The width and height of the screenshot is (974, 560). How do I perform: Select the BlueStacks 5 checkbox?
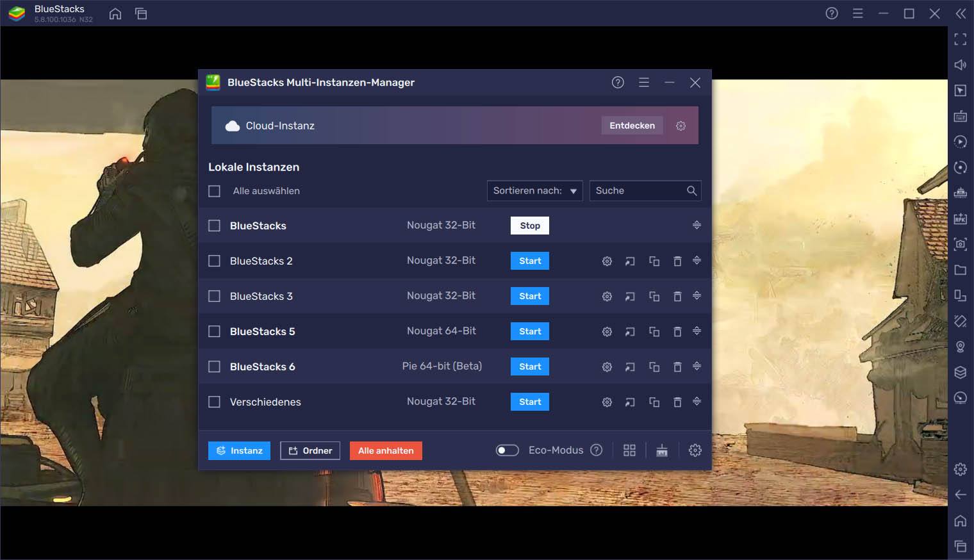(x=214, y=331)
